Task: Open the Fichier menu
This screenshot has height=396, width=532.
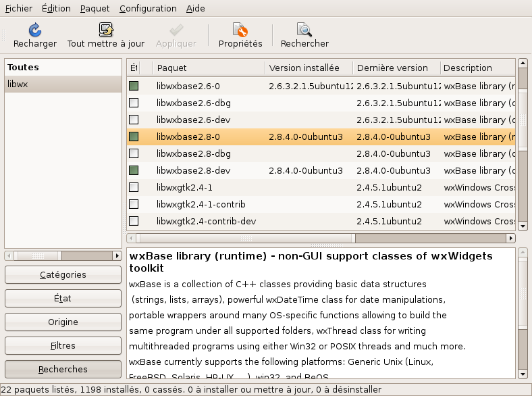Action: [18, 9]
